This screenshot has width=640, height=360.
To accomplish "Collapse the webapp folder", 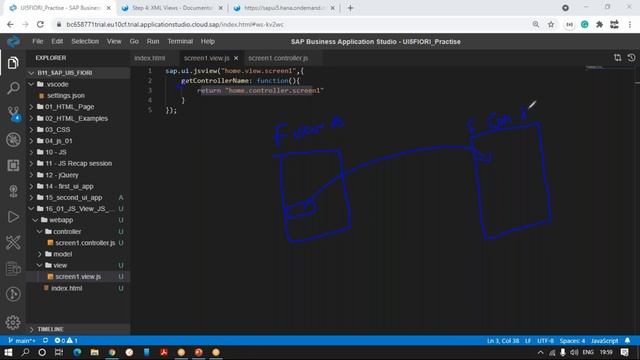I will [36, 220].
